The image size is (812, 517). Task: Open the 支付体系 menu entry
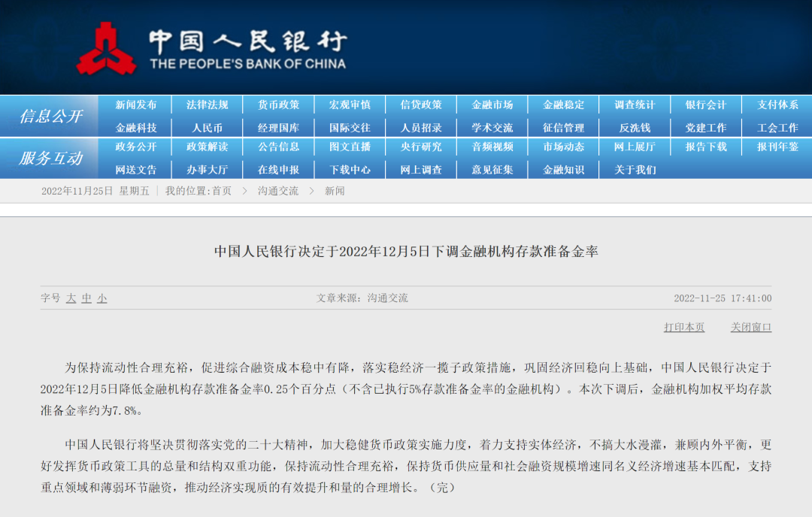pyautogui.click(x=777, y=105)
